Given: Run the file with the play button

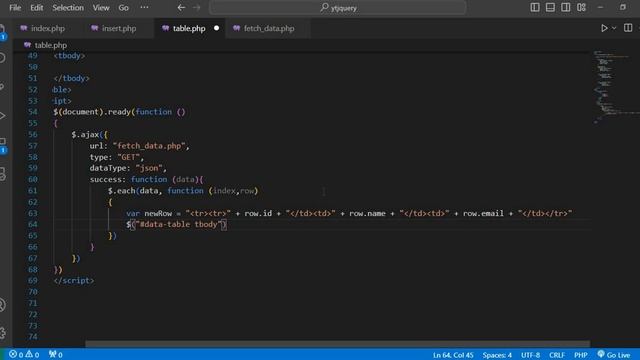Looking at the screenshot, I should [604, 28].
